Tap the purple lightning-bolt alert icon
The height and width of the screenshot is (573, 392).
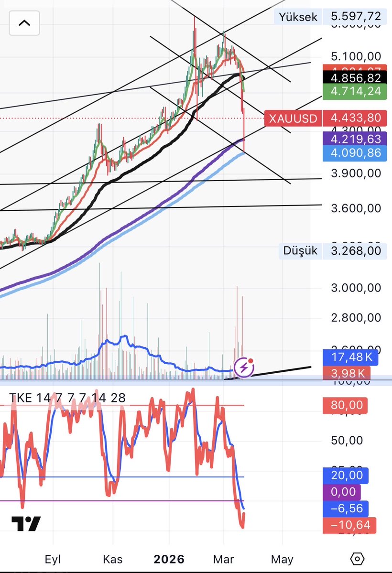point(244,367)
